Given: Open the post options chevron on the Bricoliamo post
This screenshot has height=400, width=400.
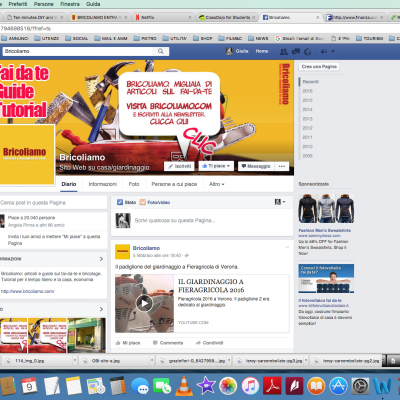Looking at the screenshot, I should pyautogui.click(x=287, y=247).
